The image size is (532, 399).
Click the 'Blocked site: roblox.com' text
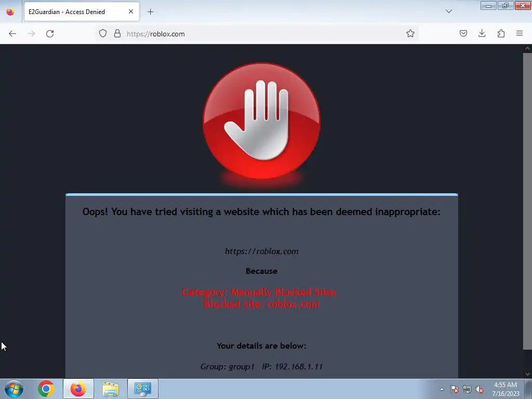[x=262, y=304]
